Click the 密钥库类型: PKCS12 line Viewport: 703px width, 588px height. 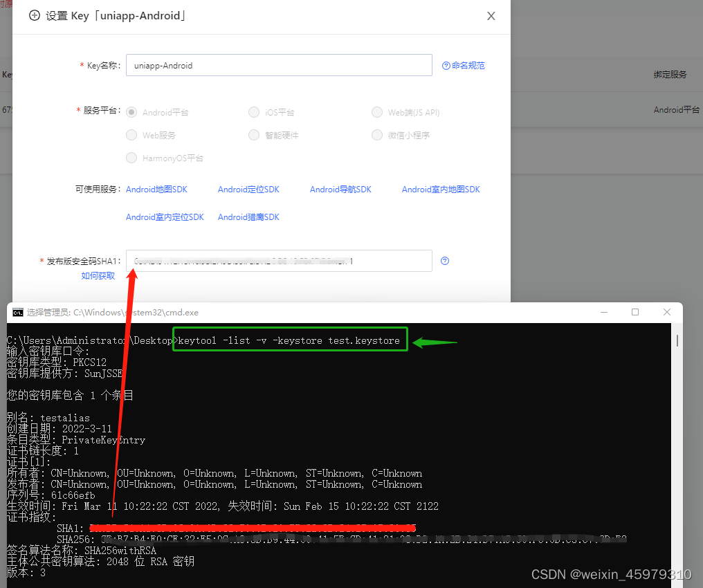tap(57, 362)
